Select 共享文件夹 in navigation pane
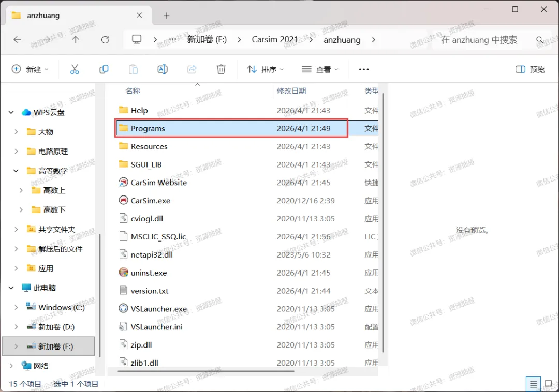The height and width of the screenshot is (392, 559). (57, 229)
